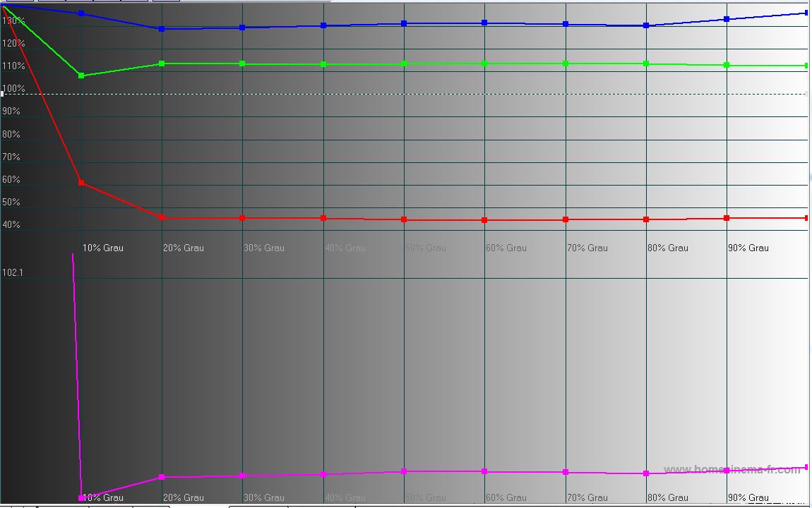
Task: Click the 130% axis label
Action: click(13, 21)
